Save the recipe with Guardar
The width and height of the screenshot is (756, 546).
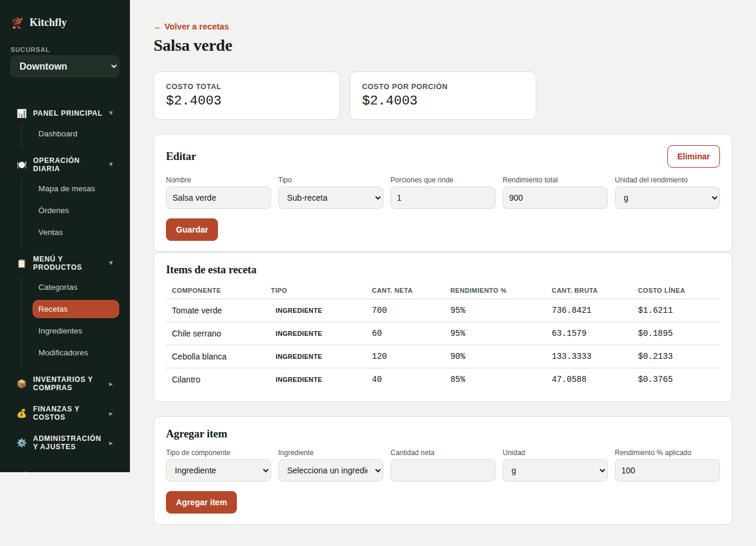point(192,230)
